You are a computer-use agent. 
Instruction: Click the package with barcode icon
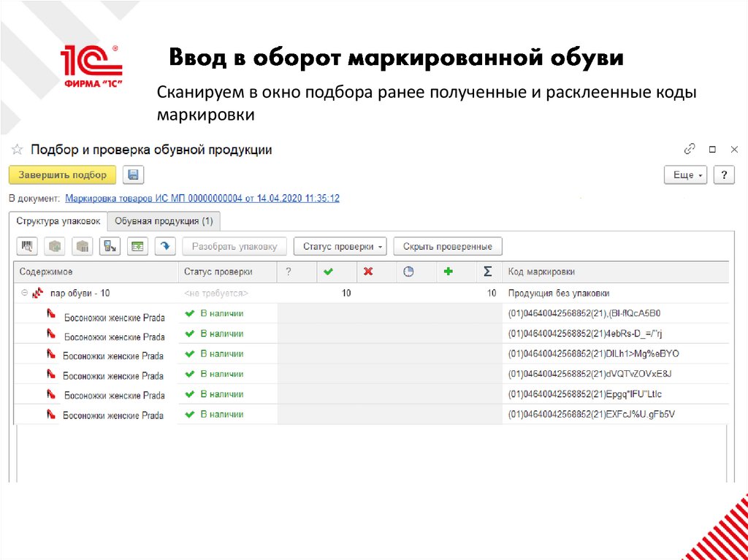pos(83,246)
